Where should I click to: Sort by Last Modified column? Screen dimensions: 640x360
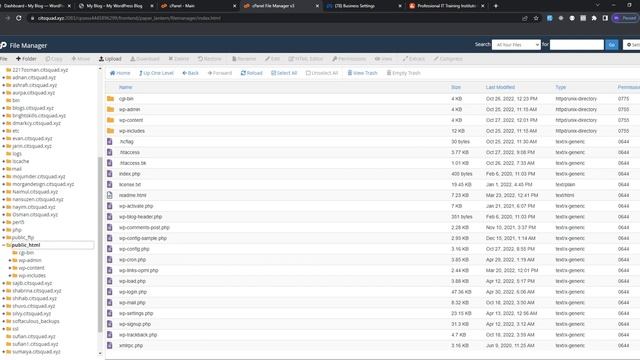click(x=500, y=87)
